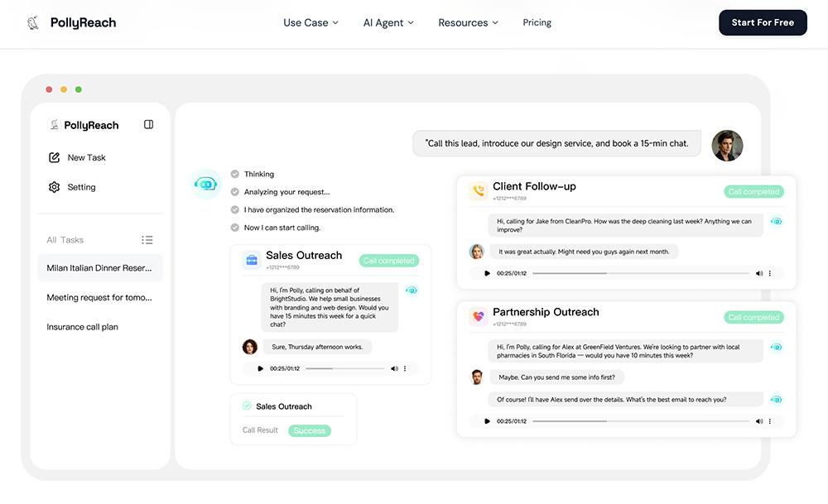Click the Polly AI robot avatar icon
This screenshot has height=504, width=828.
click(x=206, y=184)
